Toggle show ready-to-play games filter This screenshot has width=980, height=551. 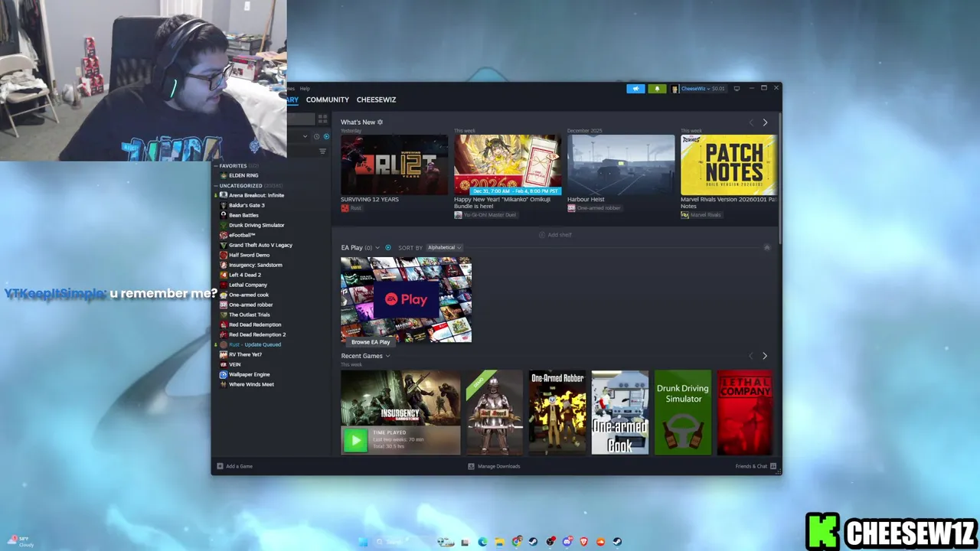tap(326, 136)
